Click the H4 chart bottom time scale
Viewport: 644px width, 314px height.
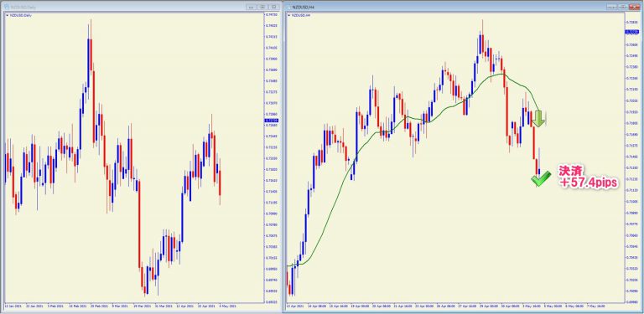coord(454,306)
